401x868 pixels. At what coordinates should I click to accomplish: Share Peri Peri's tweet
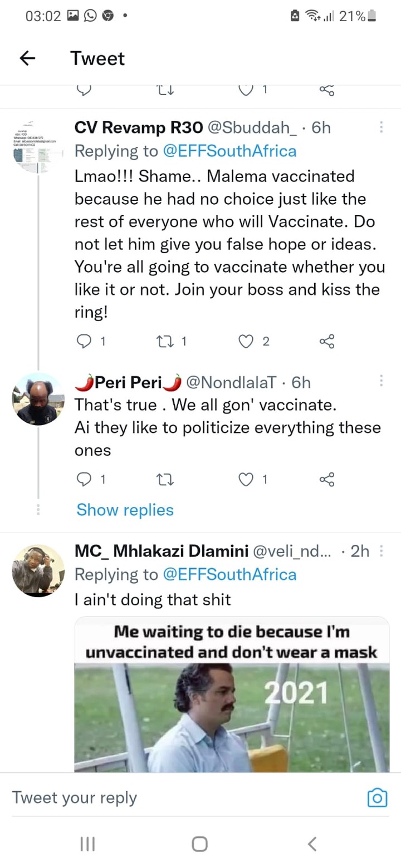327,479
